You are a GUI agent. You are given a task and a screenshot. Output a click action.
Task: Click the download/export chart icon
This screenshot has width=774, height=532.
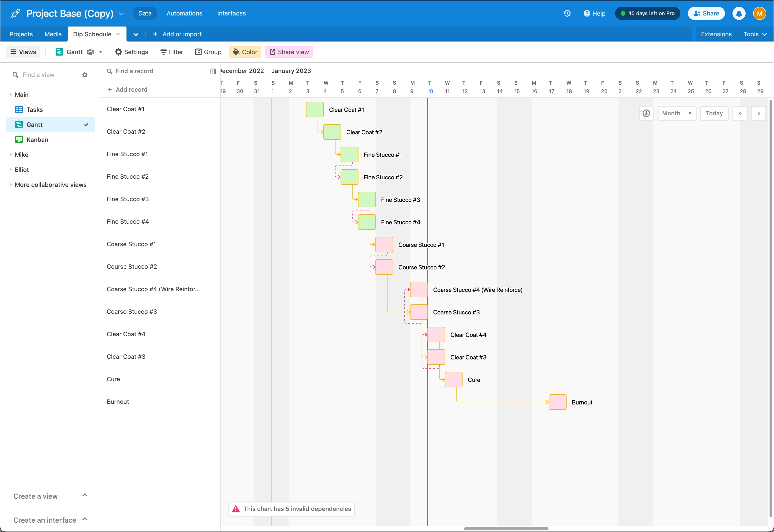(x=646, y=113)
